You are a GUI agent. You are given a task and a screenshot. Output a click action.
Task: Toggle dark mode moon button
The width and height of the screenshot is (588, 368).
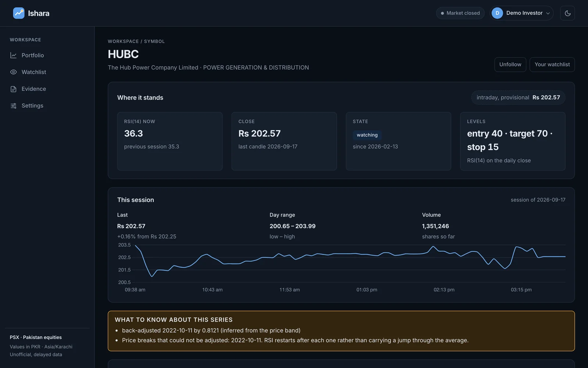[x=567, y=13]
